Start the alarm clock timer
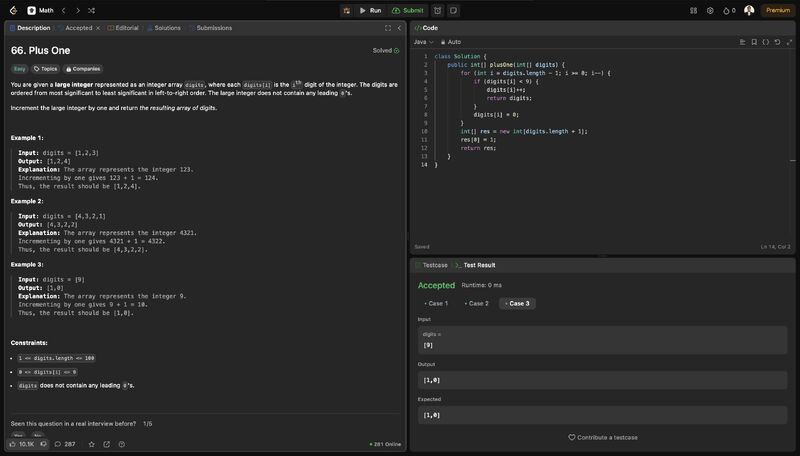This screenshot has height=456, width=800. coord(438,10)
